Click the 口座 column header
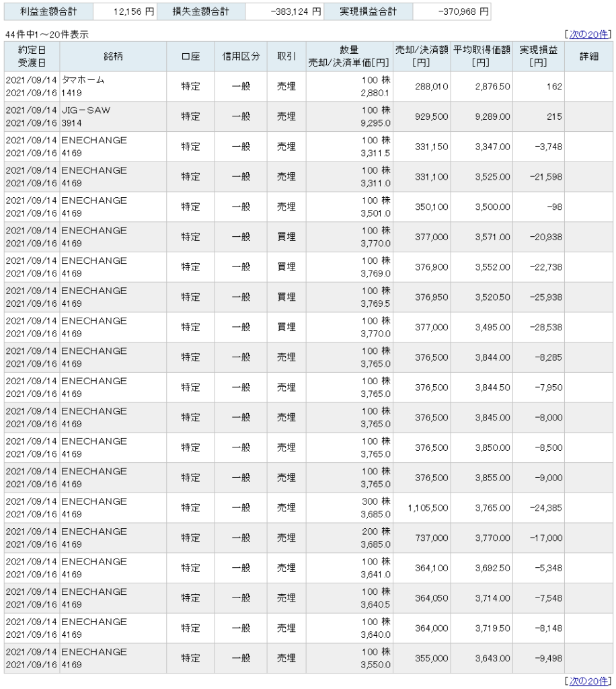This screenshot has width=616, height=689. click(x=190, y=57)
